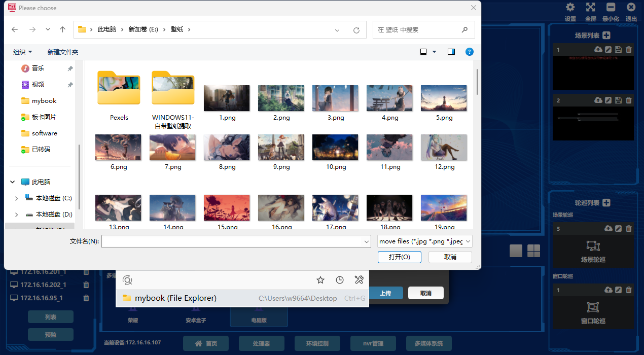Image resolution: width=644 pixels, height=355 pixels.
Task: Delete 场景轮巡 item 5 with its trash icon
Action: click(629, 229)
